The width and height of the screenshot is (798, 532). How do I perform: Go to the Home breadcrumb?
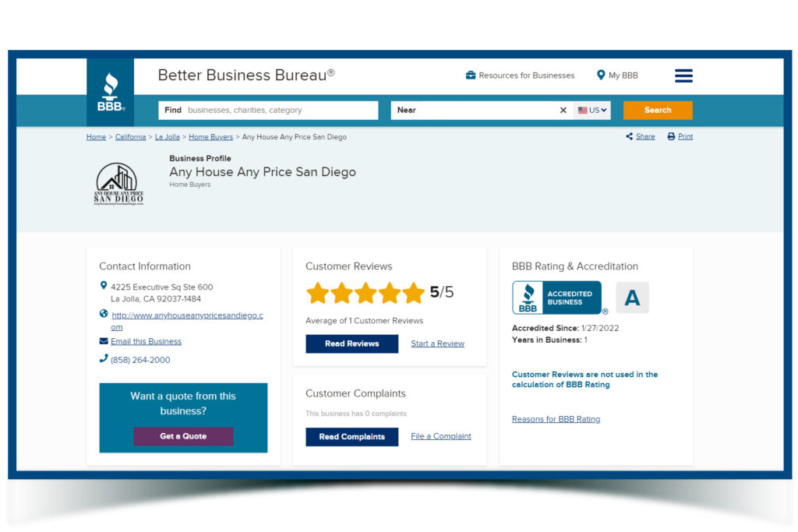96,137
